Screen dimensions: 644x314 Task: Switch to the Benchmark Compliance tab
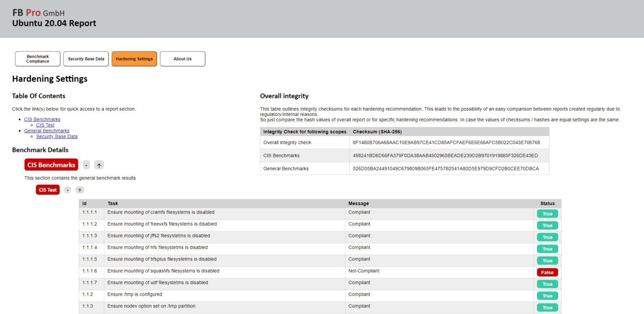click(x=37, y=59)
